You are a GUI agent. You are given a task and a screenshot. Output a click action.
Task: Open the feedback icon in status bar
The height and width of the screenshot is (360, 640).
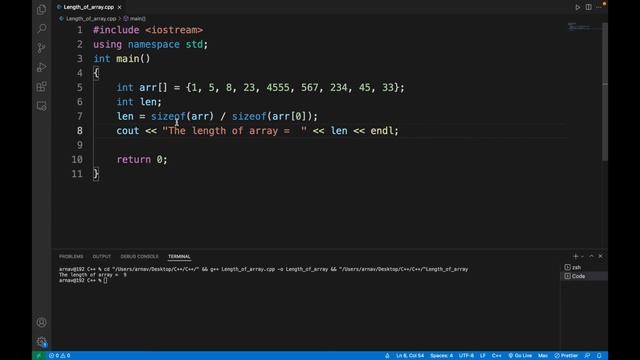coord(587,356)
